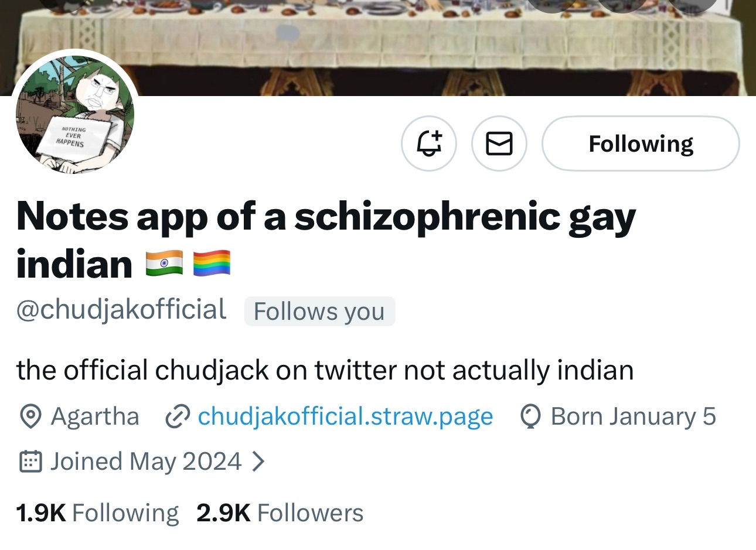Click the Agartha location text
This screenshot has width=756, height=550.
click(x=95, y=416)
